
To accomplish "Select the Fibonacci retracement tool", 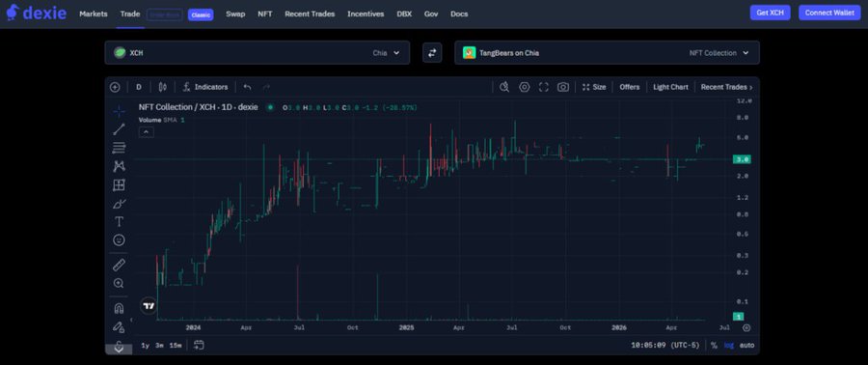I will [x=119, y=148].
